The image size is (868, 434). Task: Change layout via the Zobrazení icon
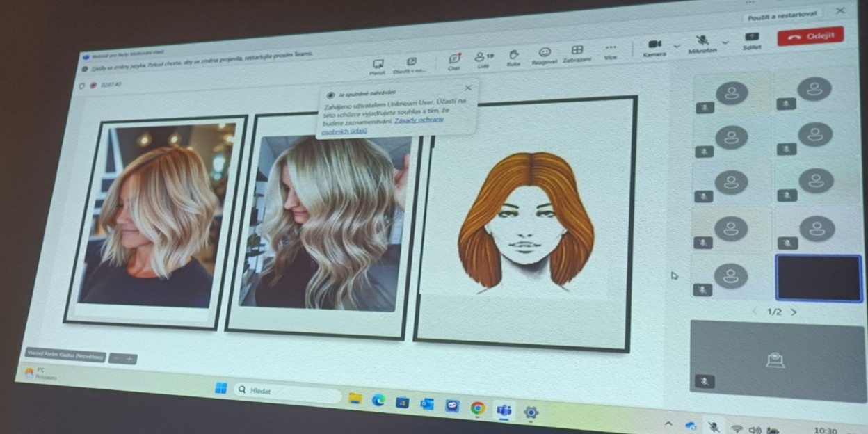pyautogui.click(x=577, y=51)
